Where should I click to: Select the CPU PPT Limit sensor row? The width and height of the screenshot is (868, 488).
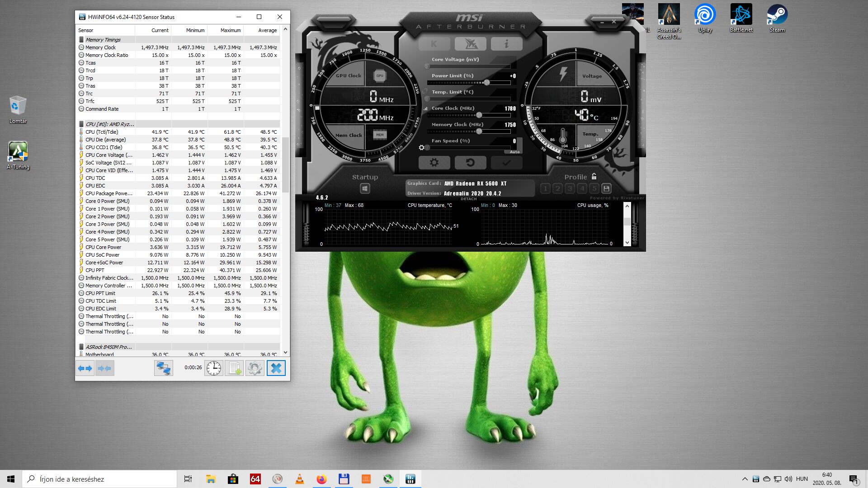[179, 293]
